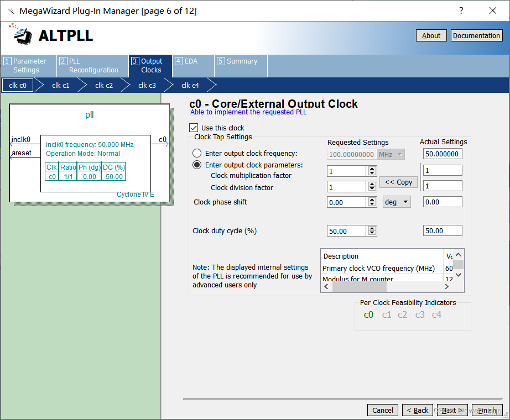The height and width of the screenshot is (420, 510).
Task: Open the Documentation button
Action: point(476,35)
